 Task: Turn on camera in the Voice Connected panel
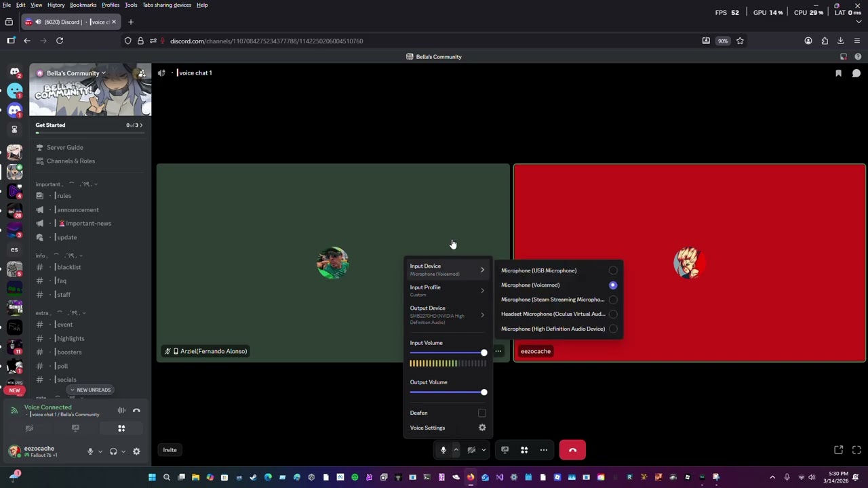point(29,428)
